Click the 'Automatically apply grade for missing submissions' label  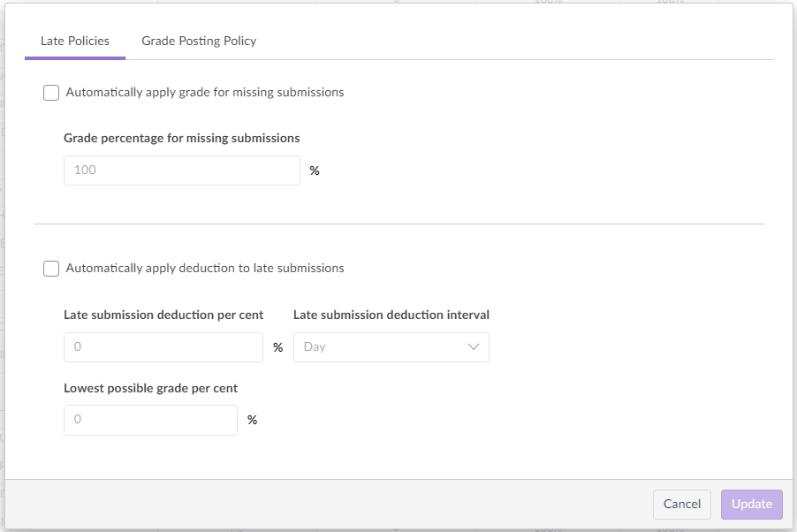pos(205,92)
